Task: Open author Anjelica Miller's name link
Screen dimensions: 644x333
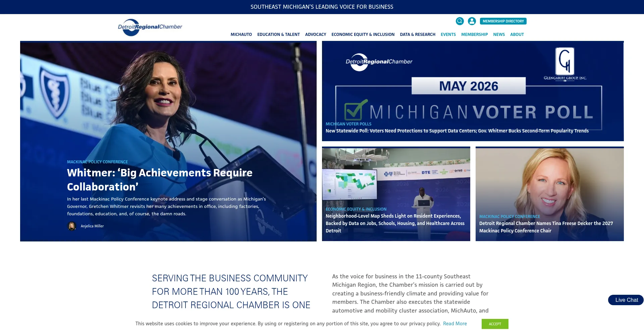Action: (92, 226)
